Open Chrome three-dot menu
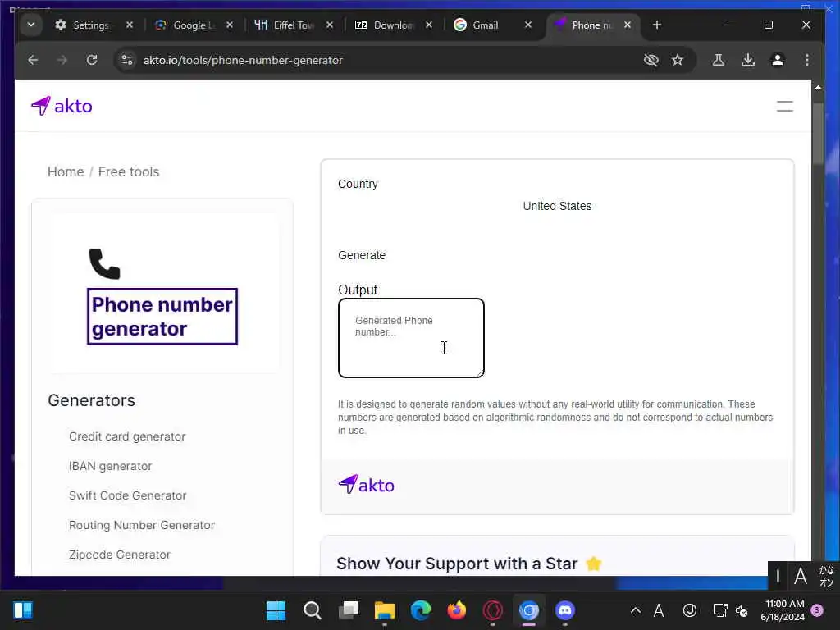 pos(807,60)
